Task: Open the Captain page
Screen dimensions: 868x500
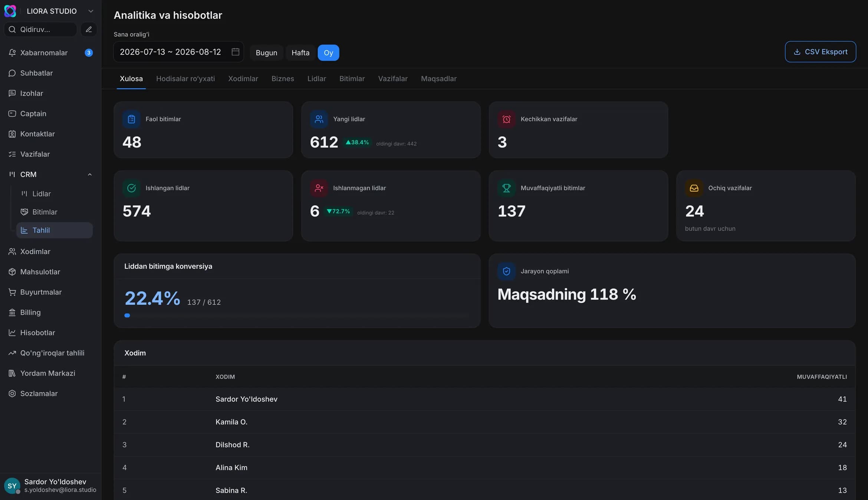Action: tap(50, 113)
